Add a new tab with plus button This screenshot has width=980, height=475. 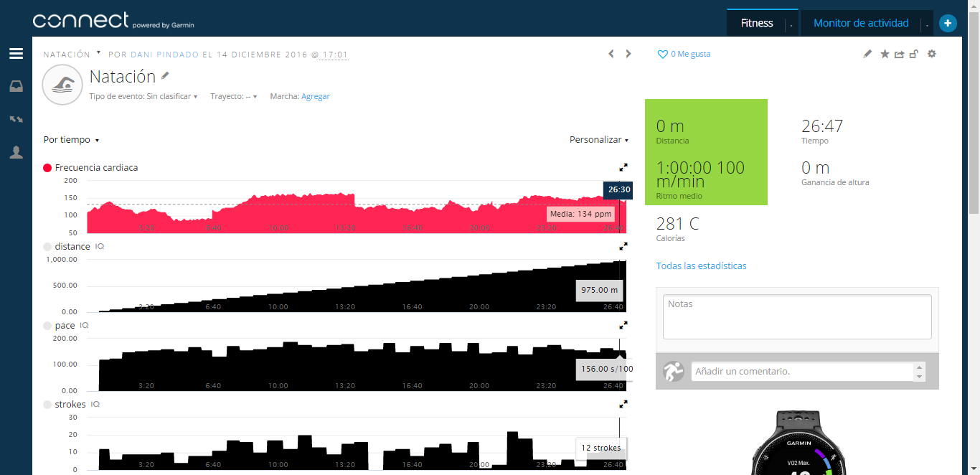[x=948, y=24]
